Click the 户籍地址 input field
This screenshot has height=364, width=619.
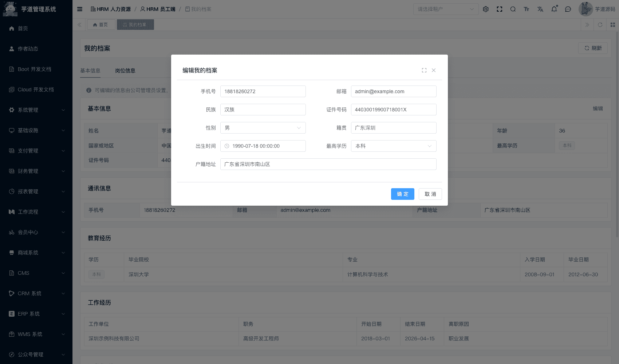328,164
